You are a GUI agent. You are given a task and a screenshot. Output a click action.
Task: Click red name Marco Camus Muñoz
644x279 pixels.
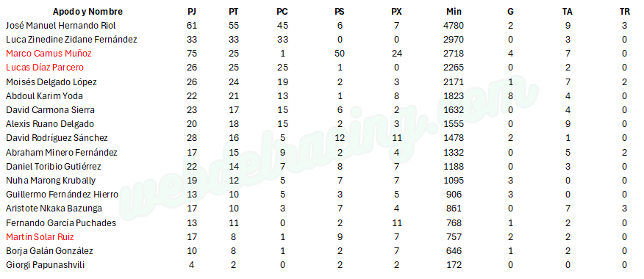click(49, 54)
